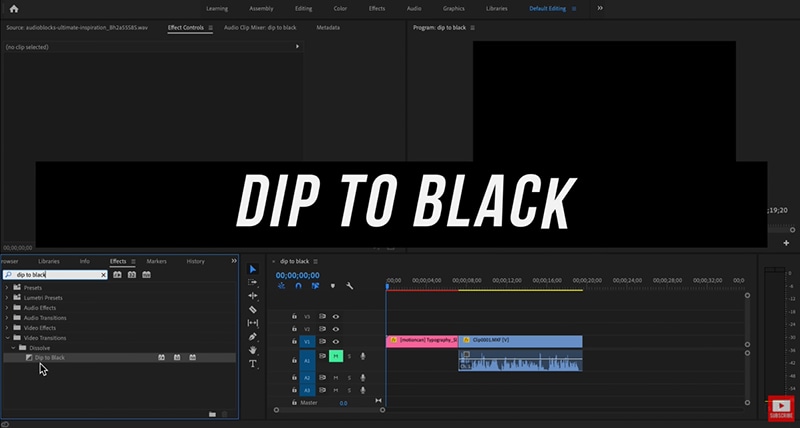
Task: Add a marker with the timeline marker icon
Action: click(333, 286)
